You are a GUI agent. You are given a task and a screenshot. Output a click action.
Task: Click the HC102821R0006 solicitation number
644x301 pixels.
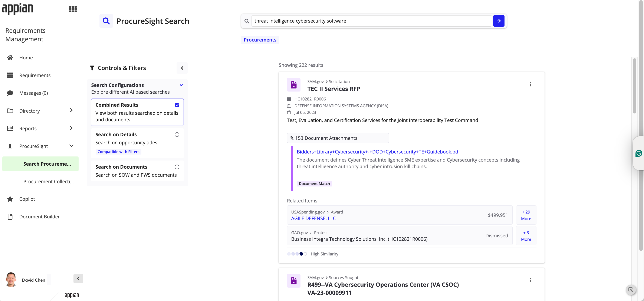[310, 99]
